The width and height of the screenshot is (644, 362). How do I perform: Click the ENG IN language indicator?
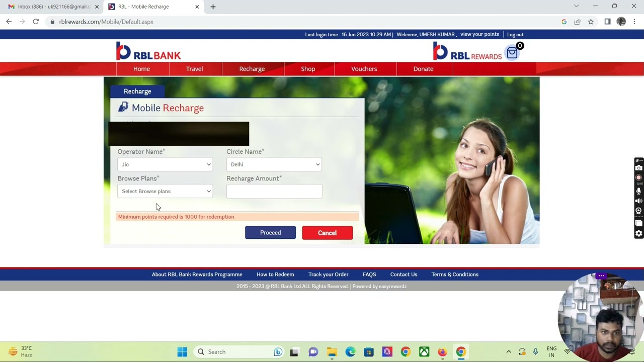[551, 352]
